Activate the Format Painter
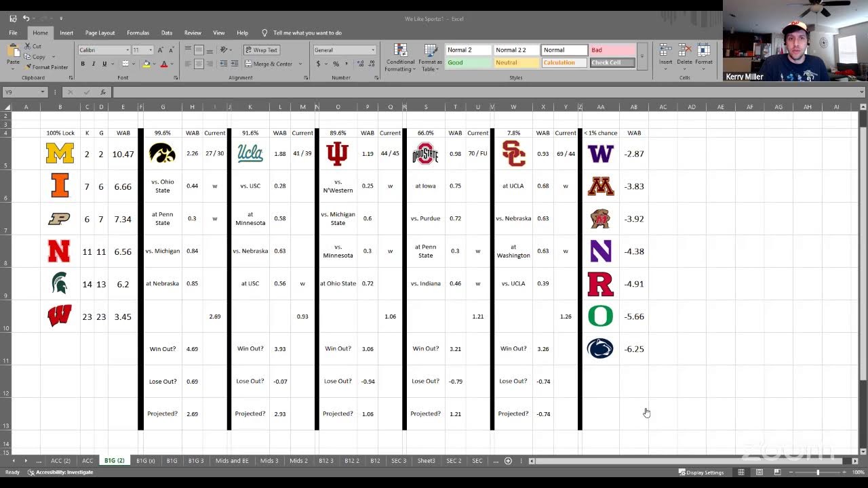 click(46, 67)
